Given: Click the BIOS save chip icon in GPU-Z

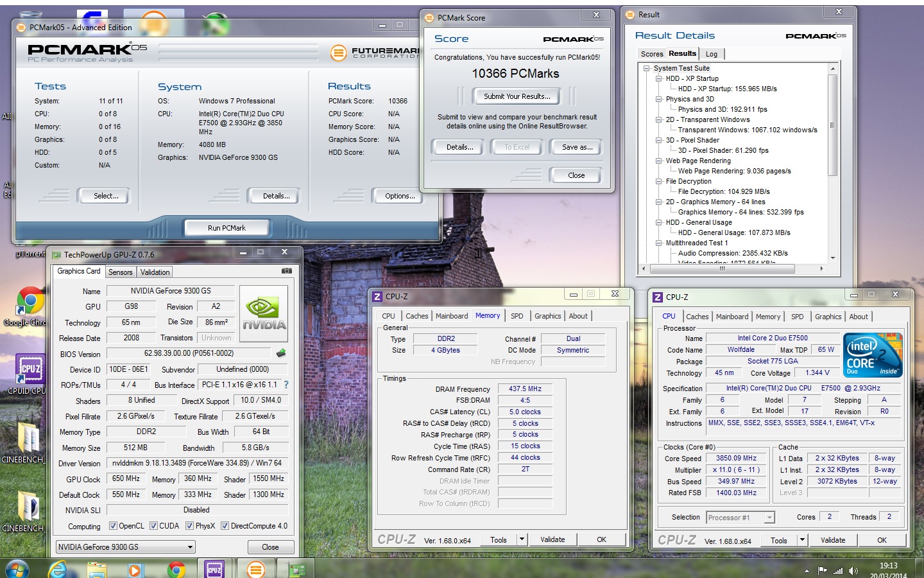Looking at the screenshot, I should [280, 353].
